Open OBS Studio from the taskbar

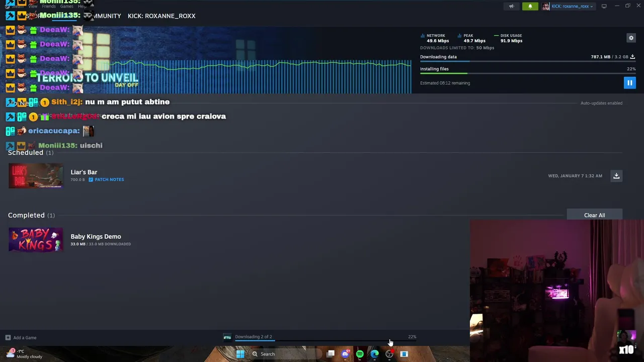pos(389,354)
